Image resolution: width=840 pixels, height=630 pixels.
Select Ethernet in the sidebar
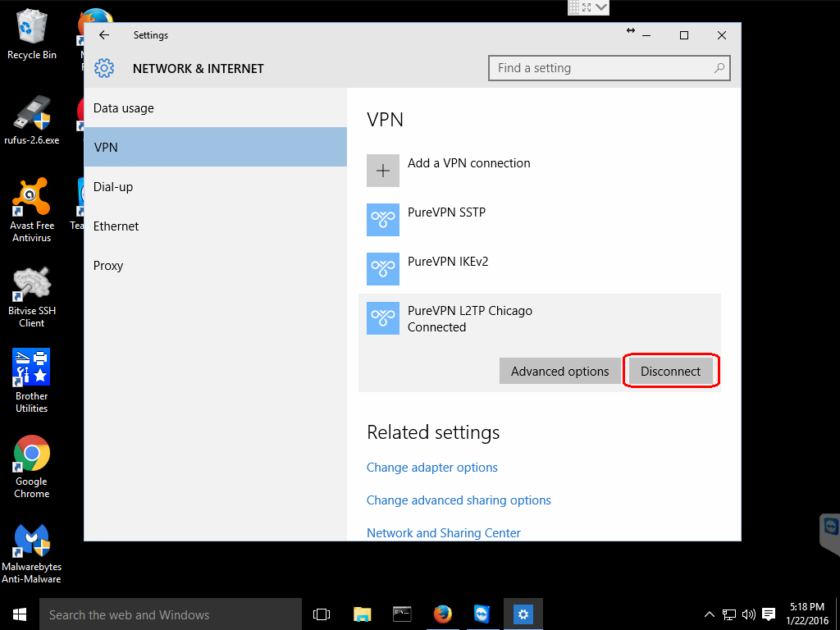click(216, 226)
